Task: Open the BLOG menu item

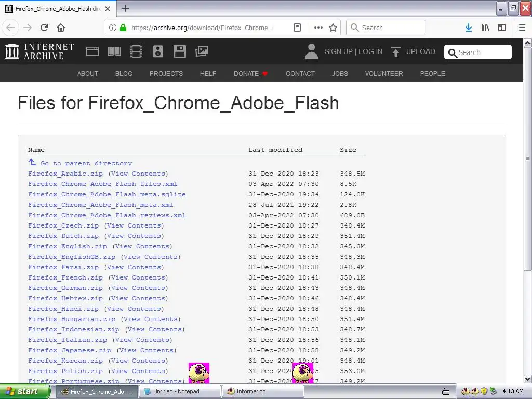Action: coord(124,74)
